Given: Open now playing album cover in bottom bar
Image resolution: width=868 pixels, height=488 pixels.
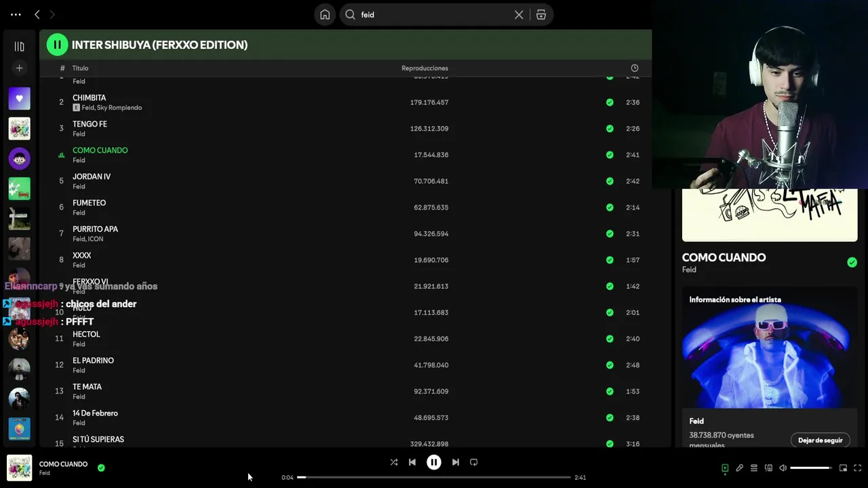Looking at the screenshot, I should tap(19, 468).
